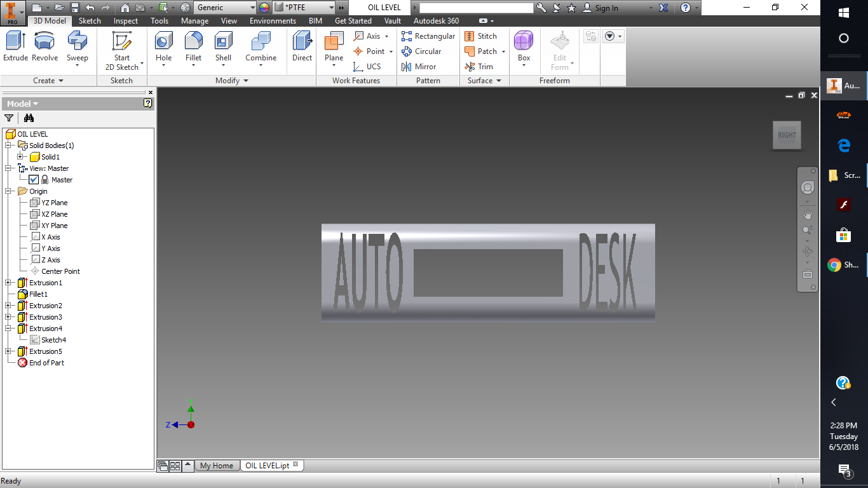868x488 pixels.
Task: Click the Open file icon
Action: (x=59, y=8)
